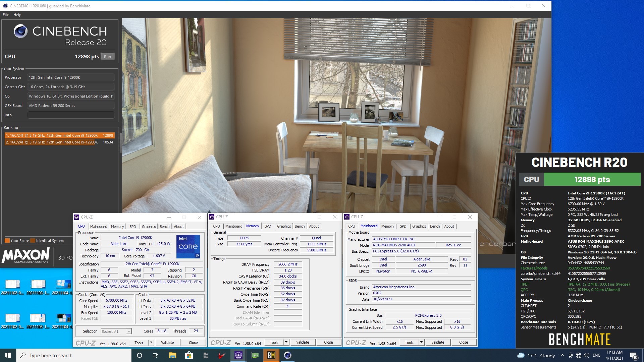The height and width of the screenshot is (362, 644).
Task: Click the Processor field 12th Gen Intel Core i9-12900K
Action: click(x=71, y=77)
